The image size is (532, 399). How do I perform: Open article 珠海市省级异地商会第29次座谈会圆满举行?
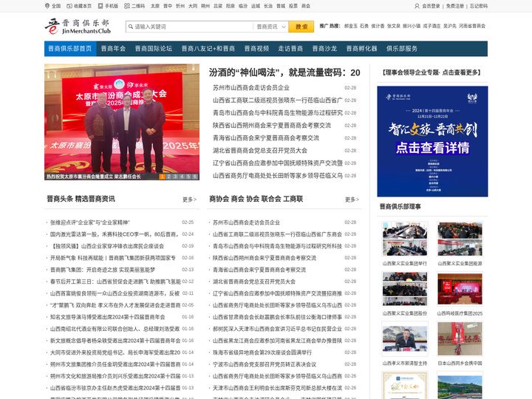pyautogui.click(x=262, y=352)
